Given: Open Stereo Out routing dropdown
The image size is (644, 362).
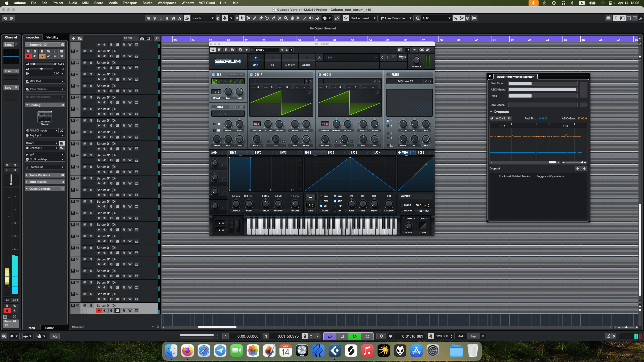Looking at the screenshot, I should point(45,167).
